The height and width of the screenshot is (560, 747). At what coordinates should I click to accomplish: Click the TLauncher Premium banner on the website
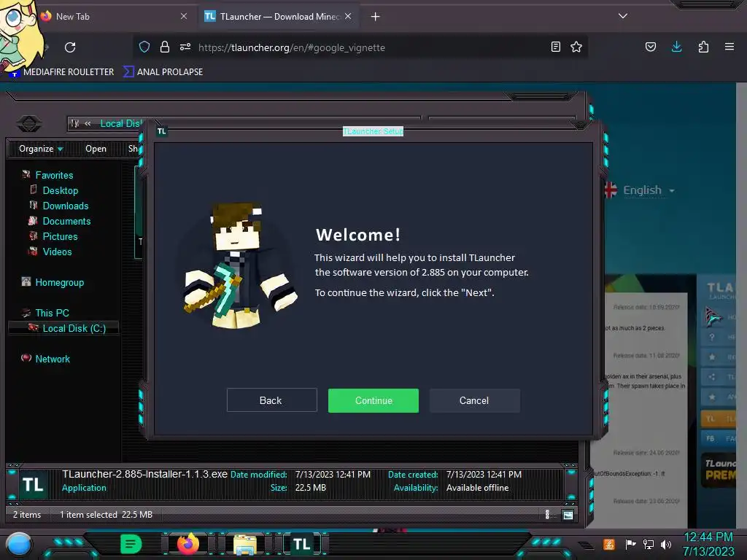[719, 470]
